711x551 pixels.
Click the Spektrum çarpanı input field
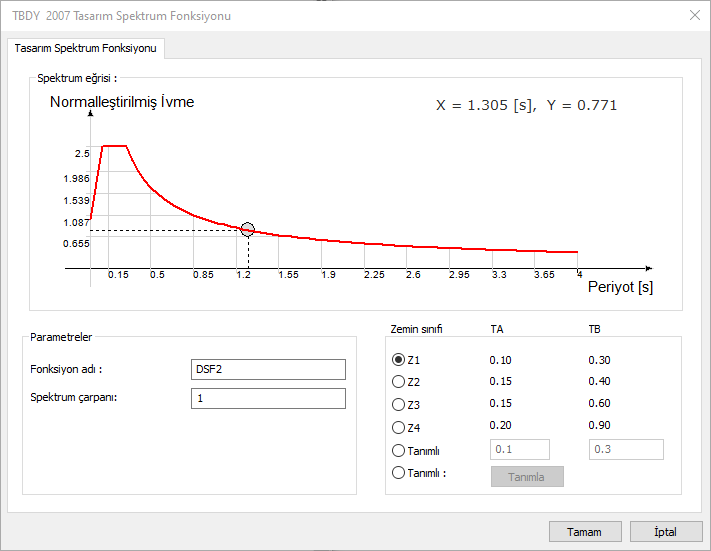(x=268, y=398)
